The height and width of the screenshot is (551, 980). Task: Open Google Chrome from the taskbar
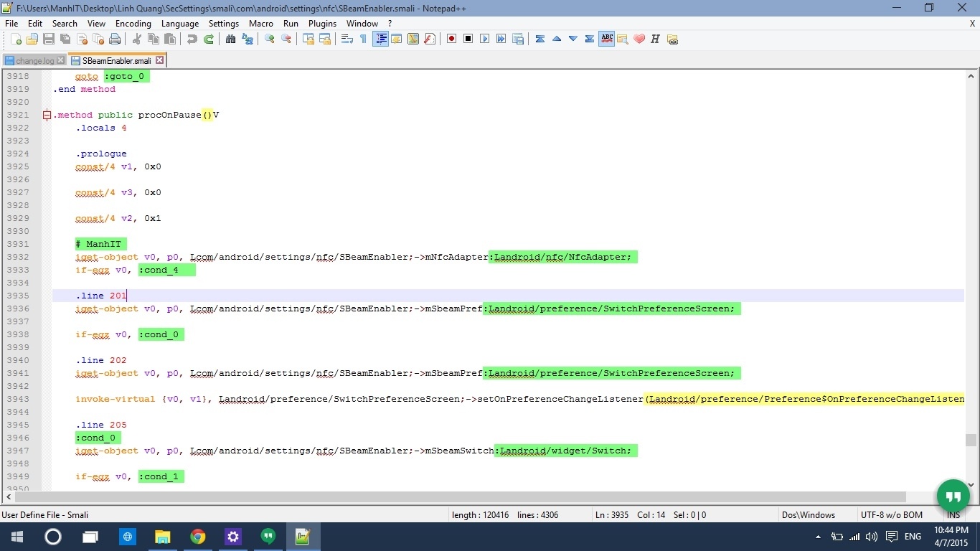tap(198, 537)
